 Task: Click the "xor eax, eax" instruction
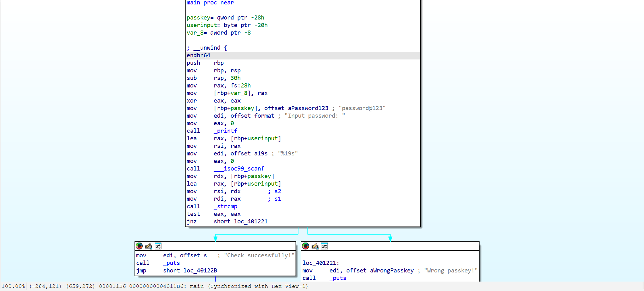pyautogui.click(x=214, y=101)
